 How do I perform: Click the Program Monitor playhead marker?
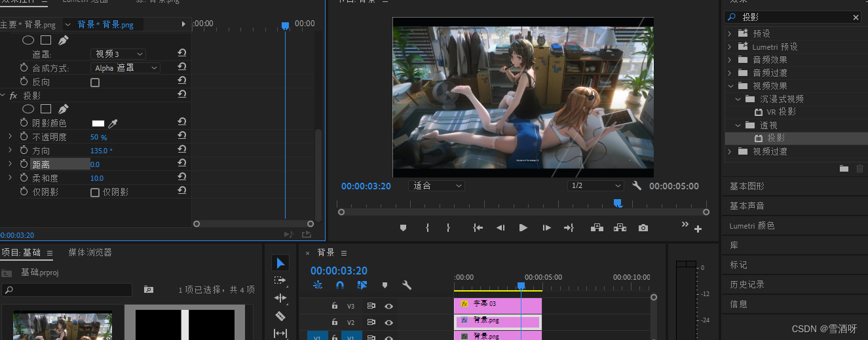click(618, 204)
